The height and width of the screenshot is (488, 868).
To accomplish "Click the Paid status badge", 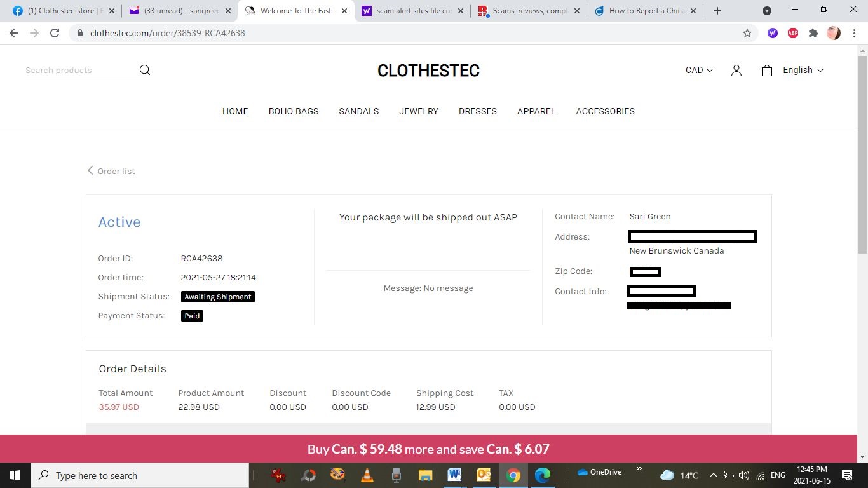I will tap(192, 316).
